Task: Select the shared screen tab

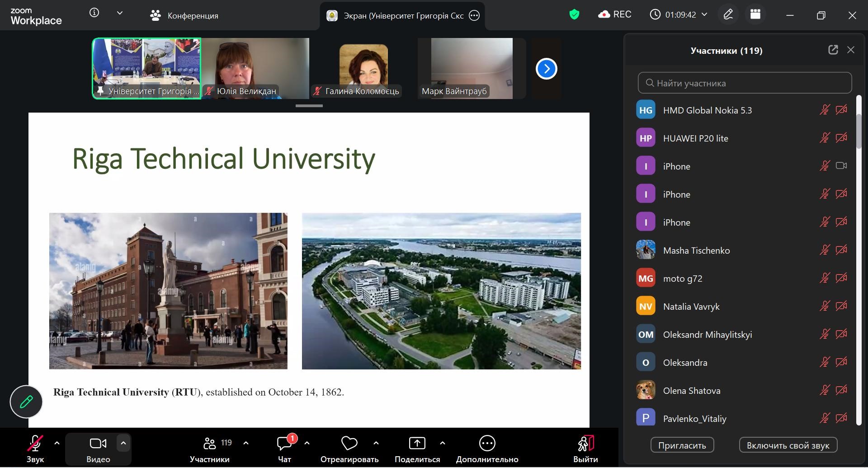Action: (x=396, y=16)
